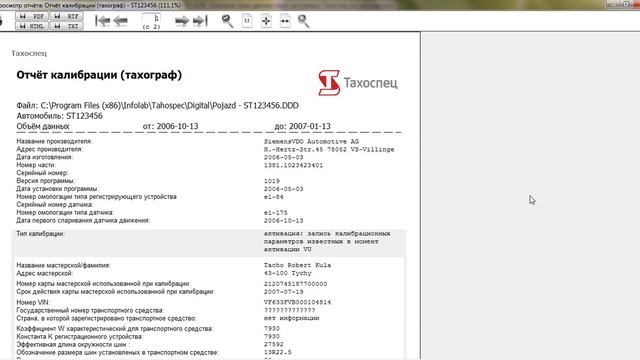Click the label Название производителя:
The width and height of the screenshot is (640, 360).
click(x=54, y=141)
